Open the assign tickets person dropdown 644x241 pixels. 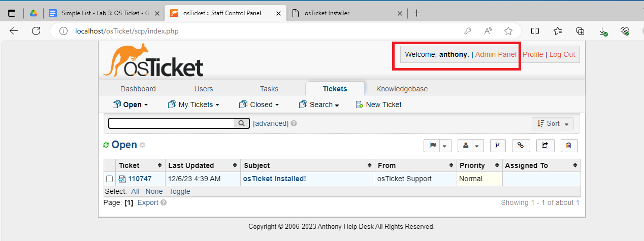[478, 146]
